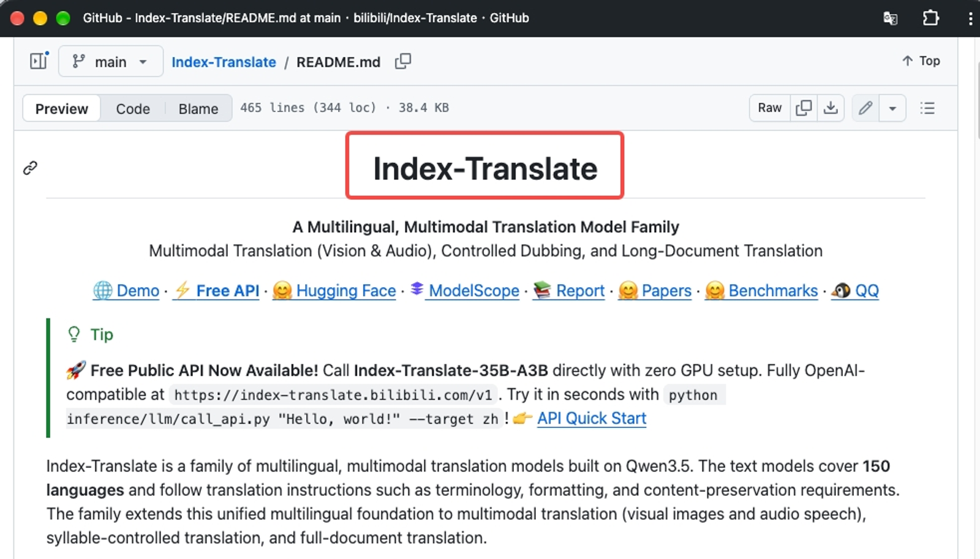Copy the README.md file path
980x559 pixels.
coord(403,61)
